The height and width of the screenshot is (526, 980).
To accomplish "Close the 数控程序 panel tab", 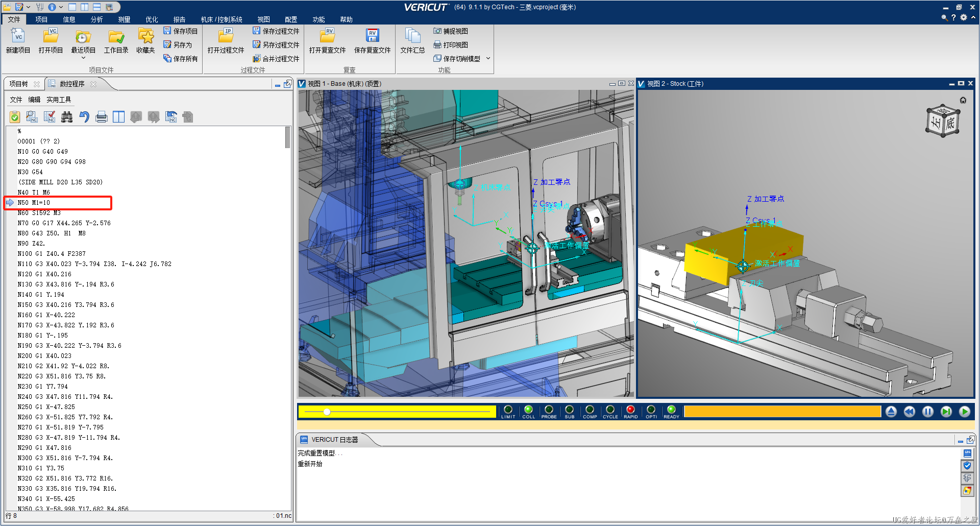I will click(x=93, y=84).
